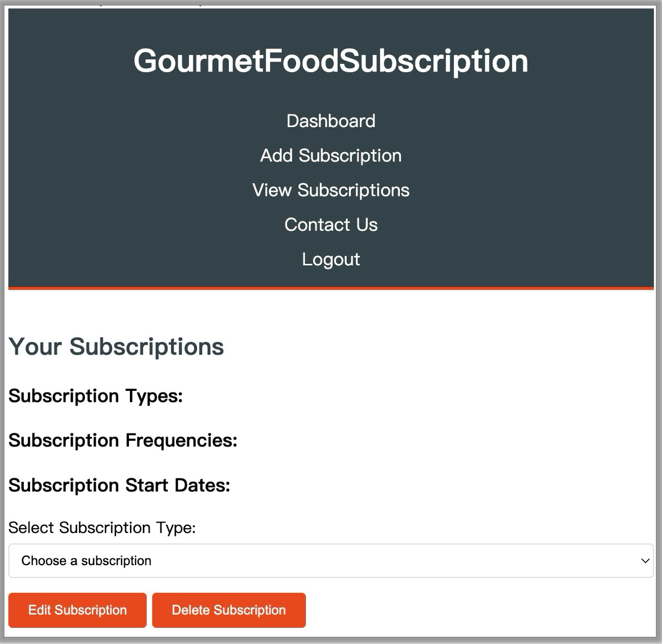
Task: Click the orange divider line below header
Action: pyautogui.click(x=331, y=288)
